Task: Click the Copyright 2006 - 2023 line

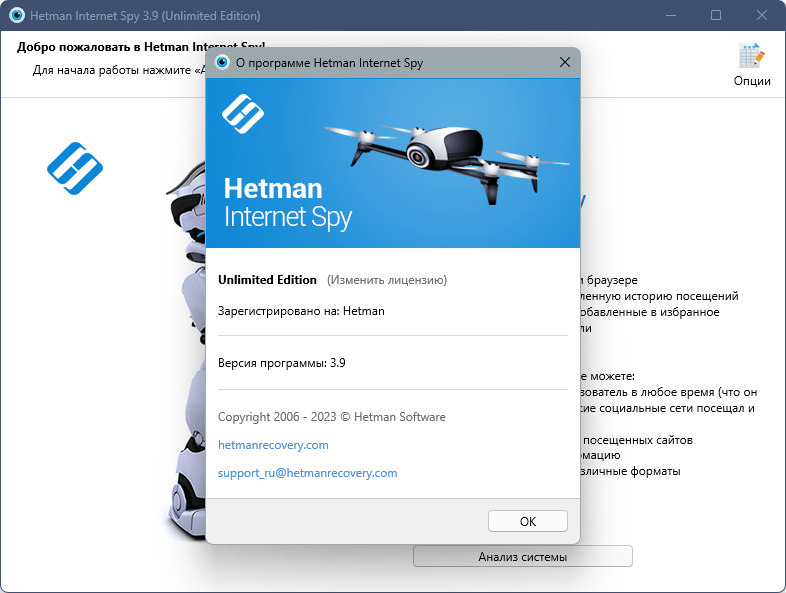Action: (331, 417)
